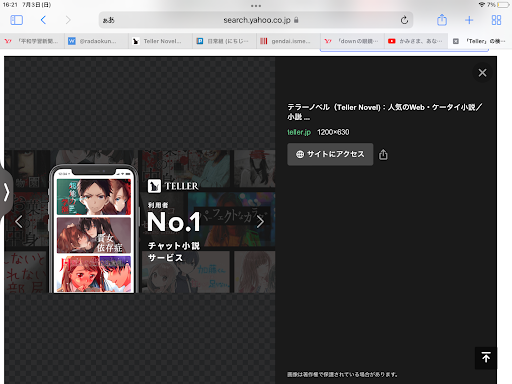Show the next image with the right chevron
Screen dimensions: 512x384
pos(260,221)
